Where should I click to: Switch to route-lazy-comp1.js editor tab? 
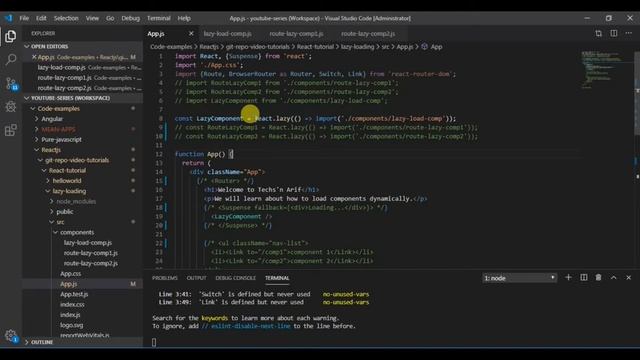[296, 33]
